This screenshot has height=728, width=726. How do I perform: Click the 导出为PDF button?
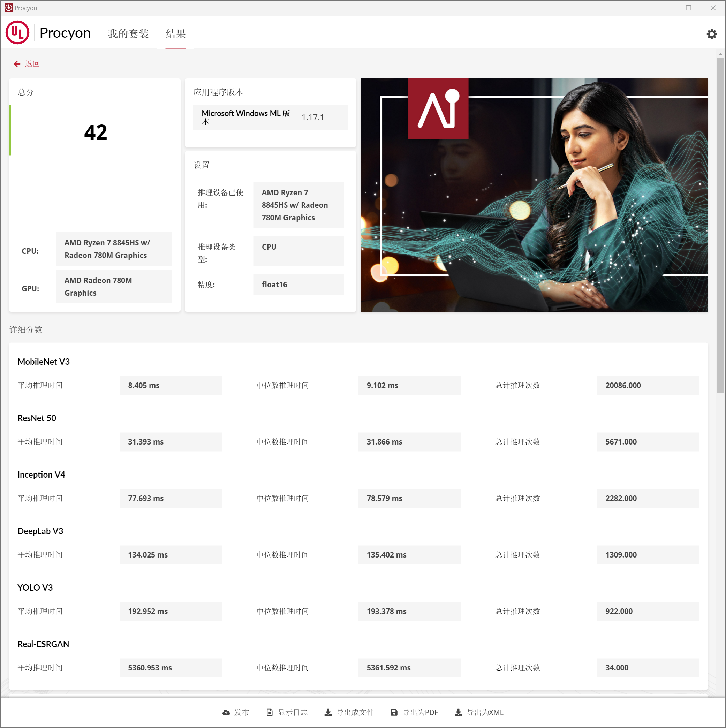pyautogui.click(x=414, y=712)
